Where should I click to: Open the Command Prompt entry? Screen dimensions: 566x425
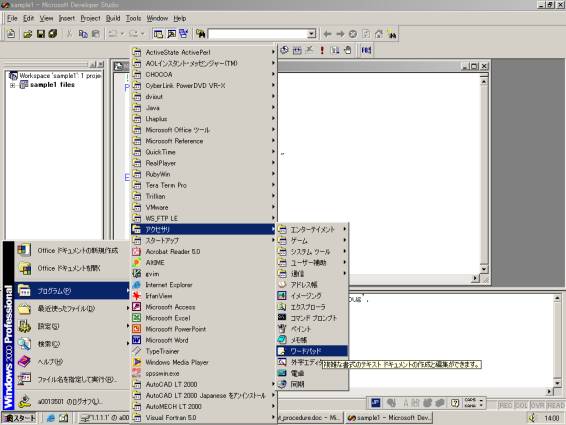click(312, 318)
